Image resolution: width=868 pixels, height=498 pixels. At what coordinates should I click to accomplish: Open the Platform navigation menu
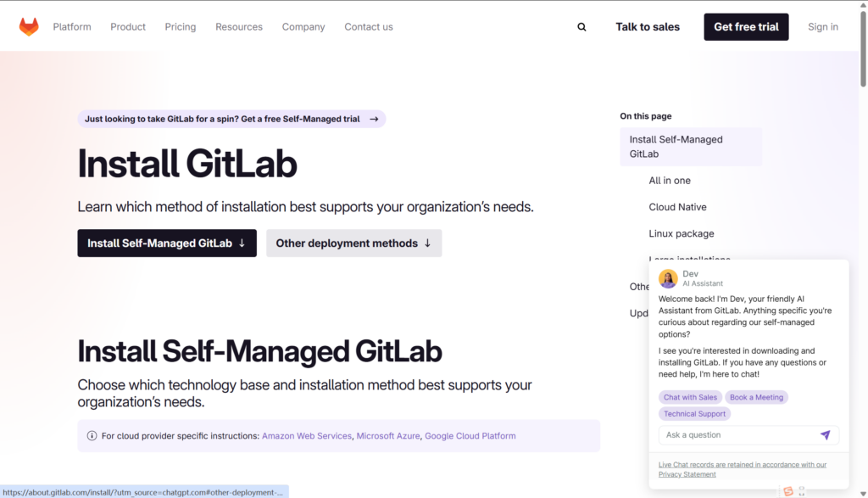(72, 27)
